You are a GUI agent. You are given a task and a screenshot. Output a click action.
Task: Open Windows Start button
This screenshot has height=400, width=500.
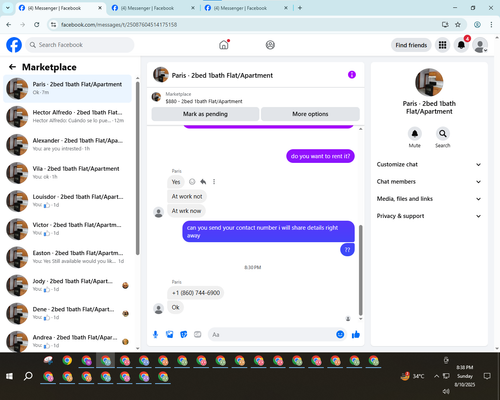[x=9, y=376]
